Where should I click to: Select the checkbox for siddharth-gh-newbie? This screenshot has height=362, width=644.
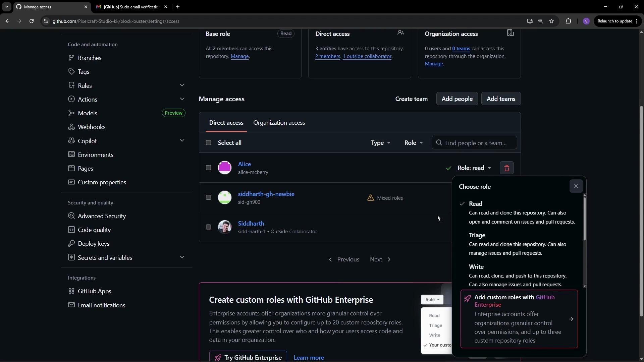tap(208, 197)
